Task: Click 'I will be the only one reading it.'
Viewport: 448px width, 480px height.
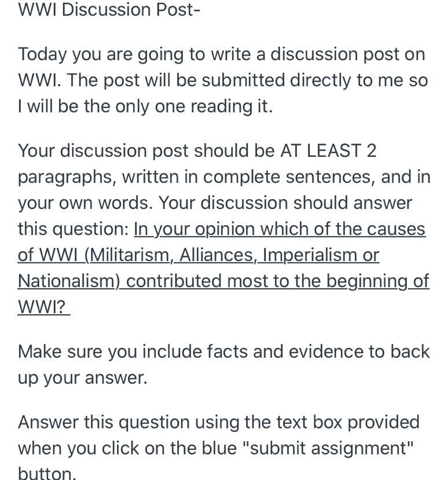Action: (x=145, y=107)
